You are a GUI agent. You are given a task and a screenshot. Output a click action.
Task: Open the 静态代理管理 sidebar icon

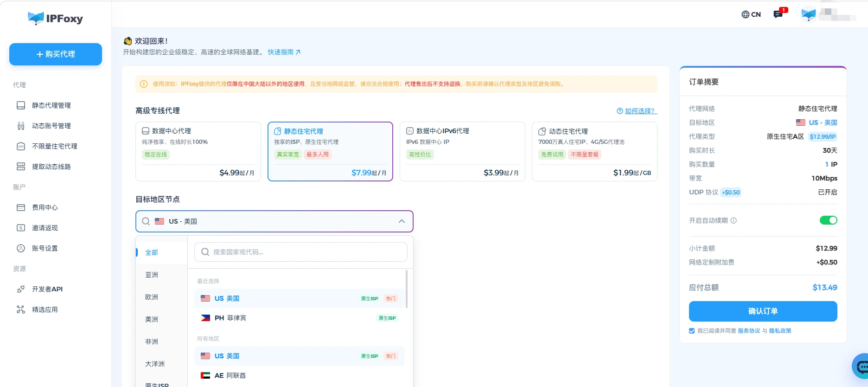coord(21,105)
